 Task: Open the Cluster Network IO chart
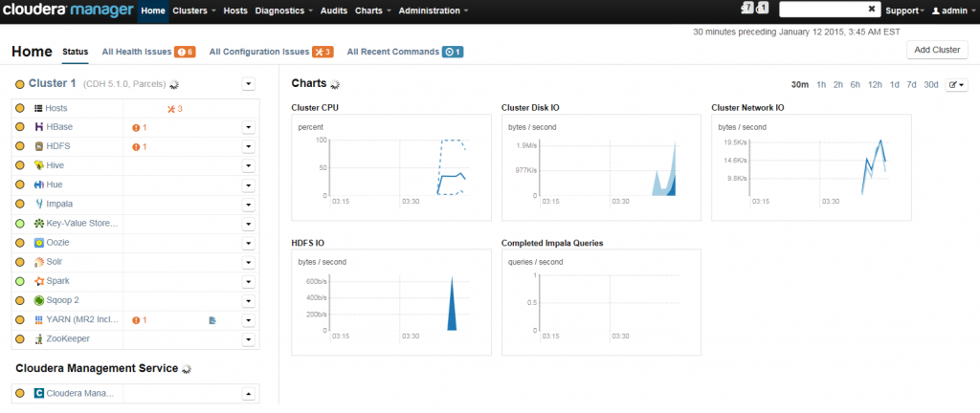pyautogui.click(x=812, y=167)
